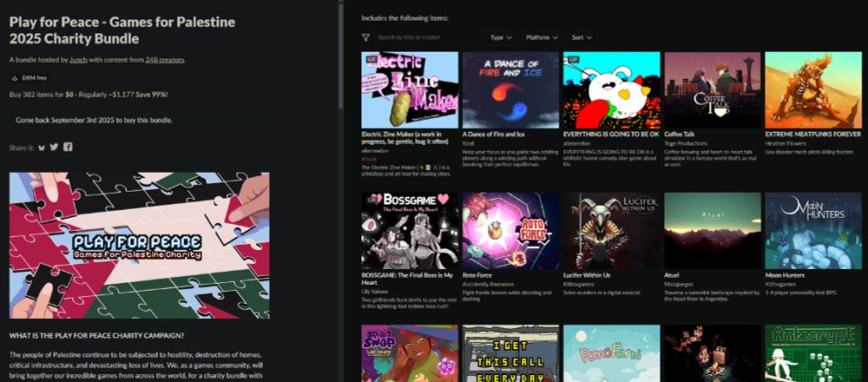Click Coffee Talk title link

[x=680, y=134]
